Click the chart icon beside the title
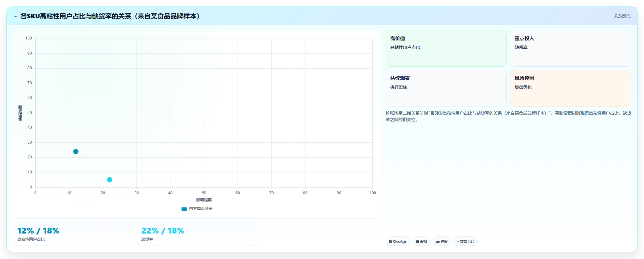Viewport: 644px width, 259px height. coord(15,16)
